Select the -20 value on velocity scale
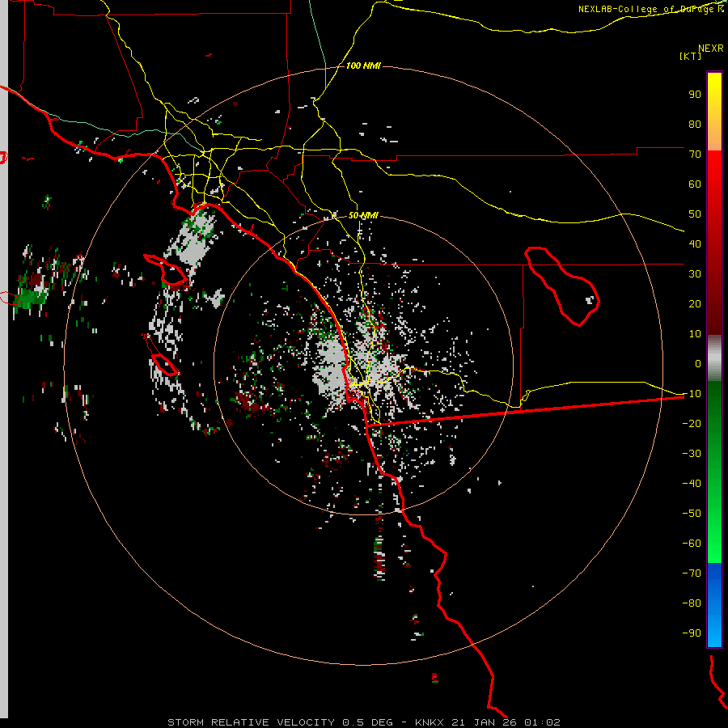This screenshot has width=728, height=728. point(692,423)
